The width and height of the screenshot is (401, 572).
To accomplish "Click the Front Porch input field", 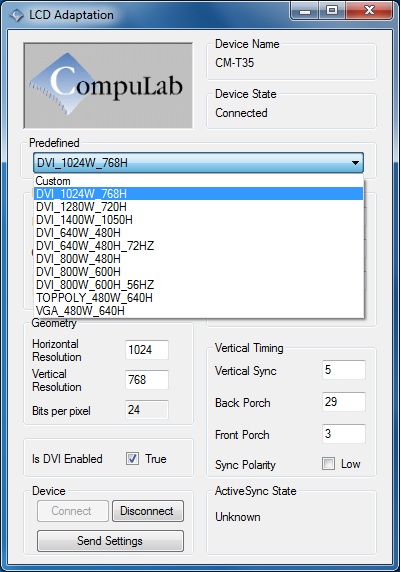I will coord(344,434).
